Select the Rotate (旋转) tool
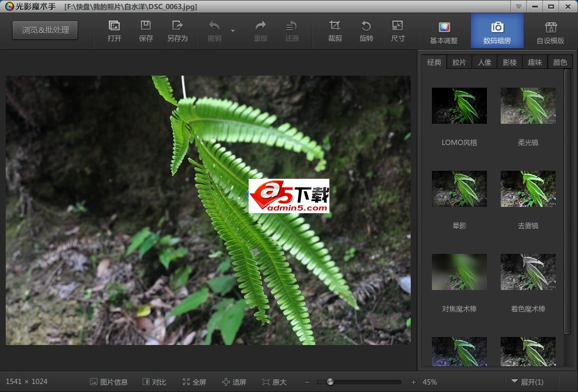578x392 pixels. (366, 26)
